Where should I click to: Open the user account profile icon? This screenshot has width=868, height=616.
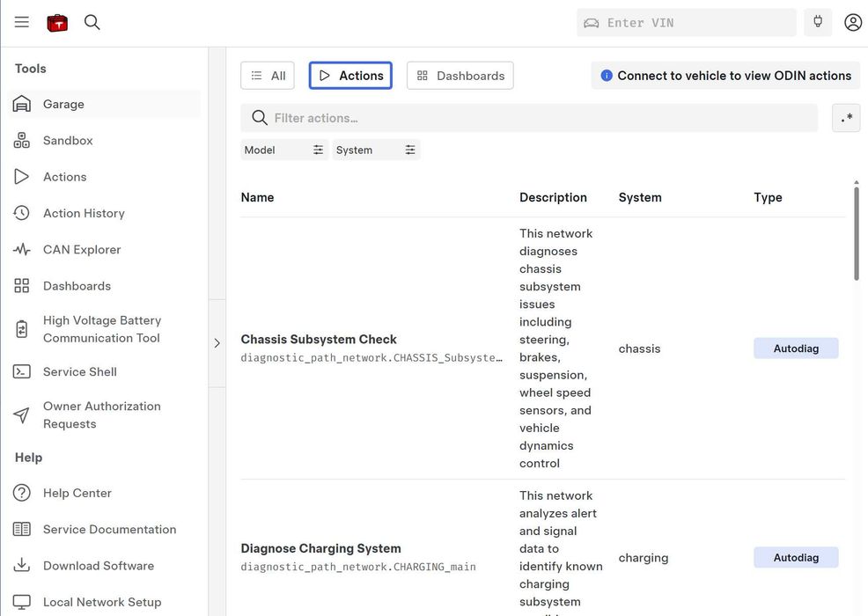(853, 22)
